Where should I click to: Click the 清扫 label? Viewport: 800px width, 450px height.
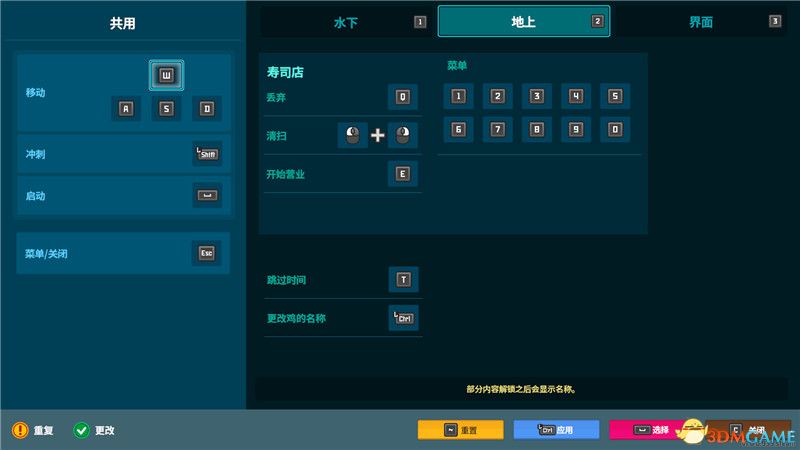276,136
